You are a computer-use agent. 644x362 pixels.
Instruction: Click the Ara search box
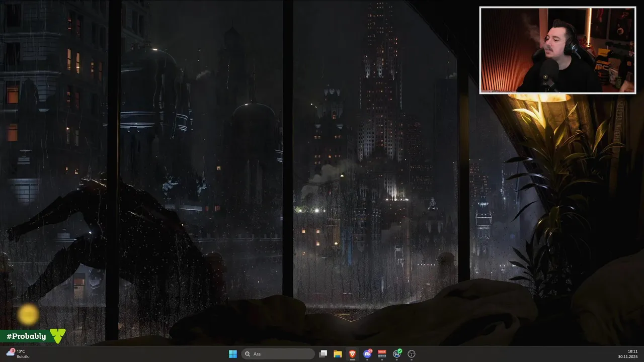pos(278,354)
